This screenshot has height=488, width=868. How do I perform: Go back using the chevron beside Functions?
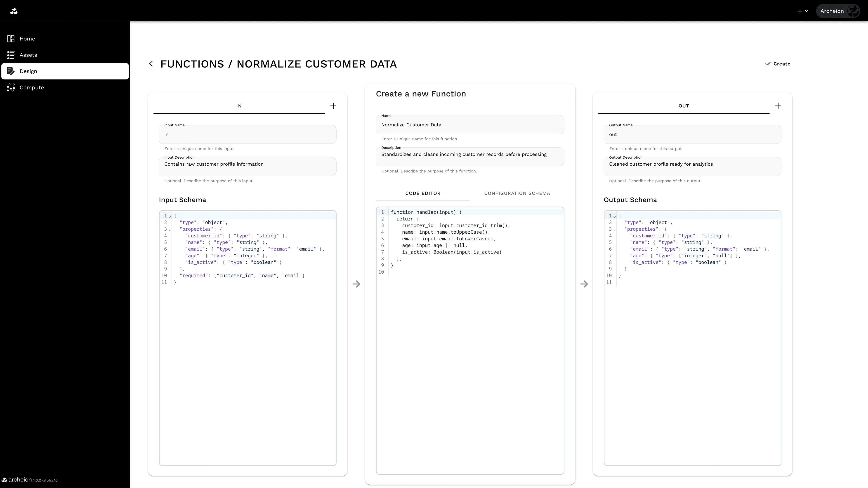[151, 64]
